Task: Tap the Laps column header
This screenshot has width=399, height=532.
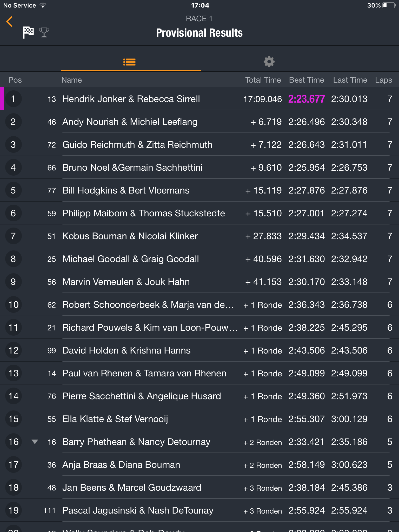Action: 383,80
